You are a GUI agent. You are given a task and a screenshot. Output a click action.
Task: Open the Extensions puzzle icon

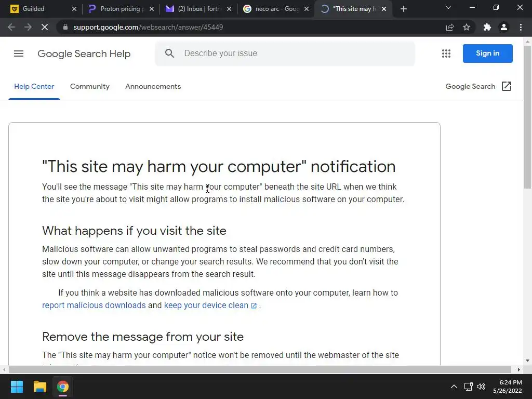[x=487, y=27]
